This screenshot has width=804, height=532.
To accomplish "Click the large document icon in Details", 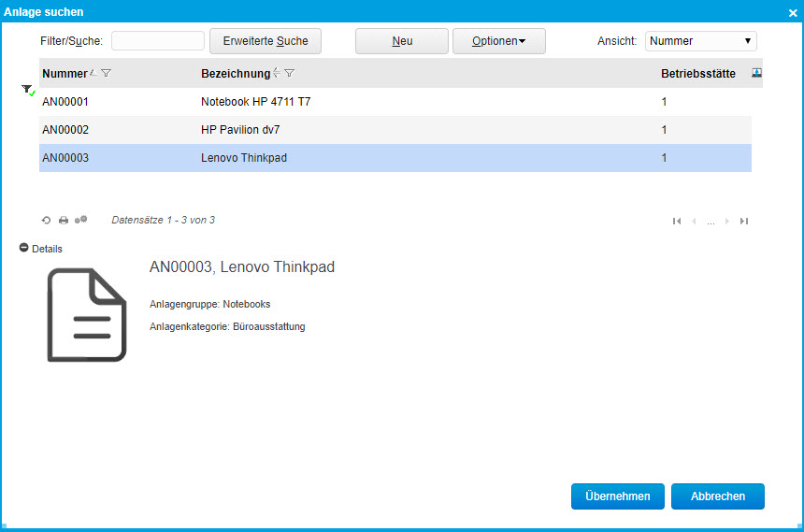I will (x=87, y=315).
